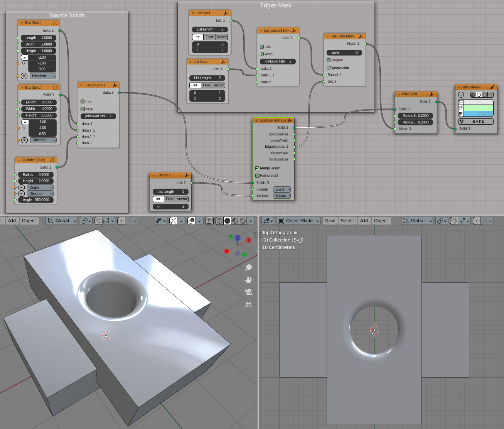Image resolution: width=504 pixels, height=429 pixels.
Task: Open Object menu in right viewport
Action: coord(381,221)
